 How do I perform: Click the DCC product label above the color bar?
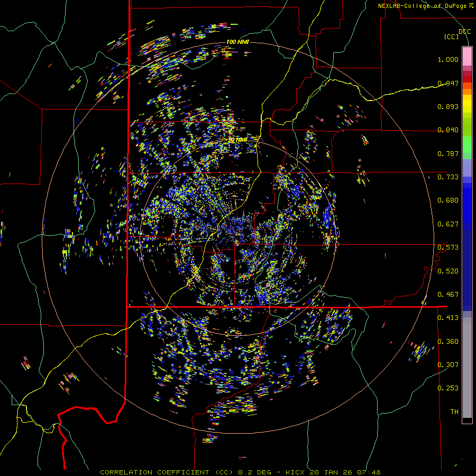click(x=464, y=32)
